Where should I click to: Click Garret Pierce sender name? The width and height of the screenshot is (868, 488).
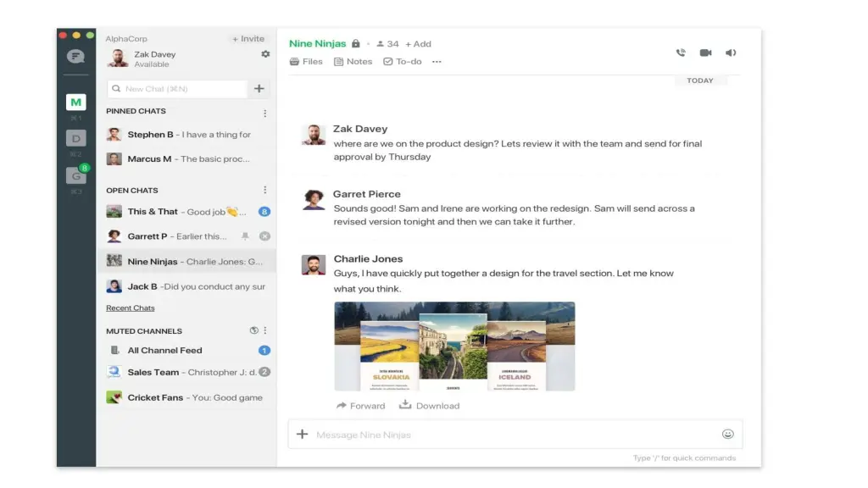[x=366, y=194]
